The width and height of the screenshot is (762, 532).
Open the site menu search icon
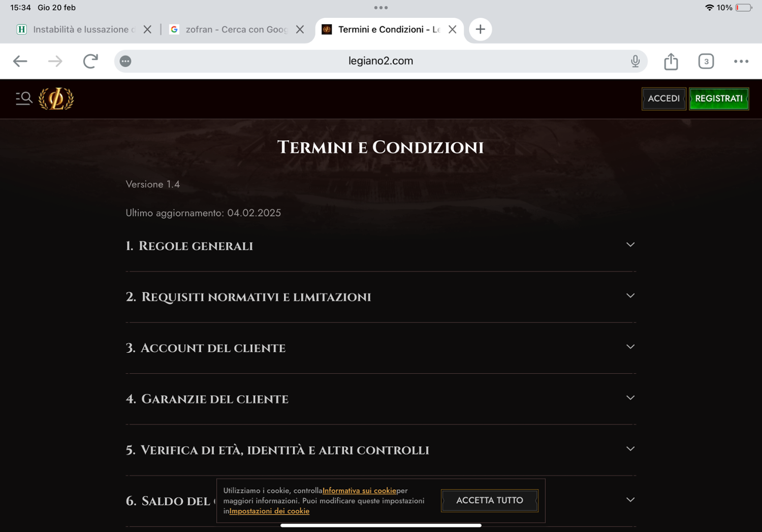24,98
